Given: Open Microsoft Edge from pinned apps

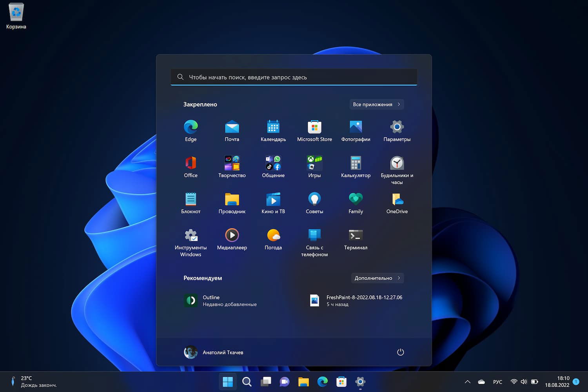Looking at the screenshot, I should [x=191, y=127].
